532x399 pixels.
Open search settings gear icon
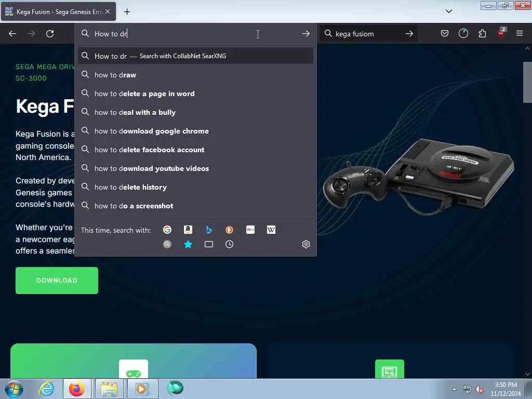305,244
